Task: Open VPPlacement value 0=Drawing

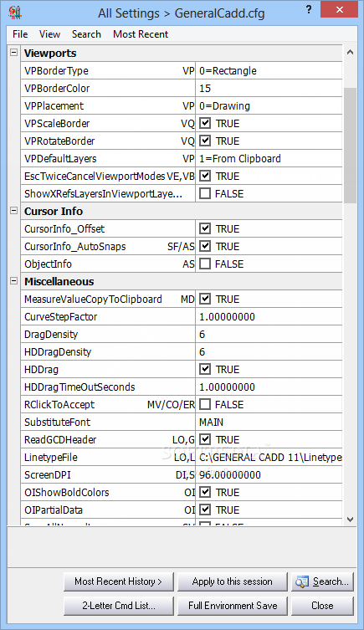Action: tap(269, 105)
